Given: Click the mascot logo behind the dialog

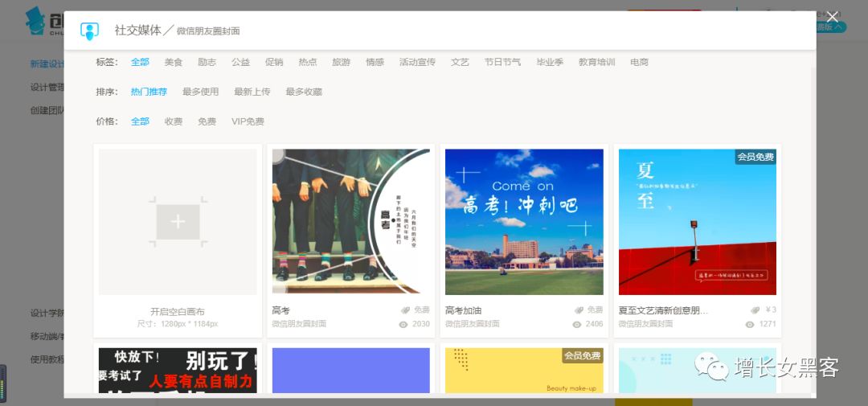Looking at the screenshot, I should [35, 21].
